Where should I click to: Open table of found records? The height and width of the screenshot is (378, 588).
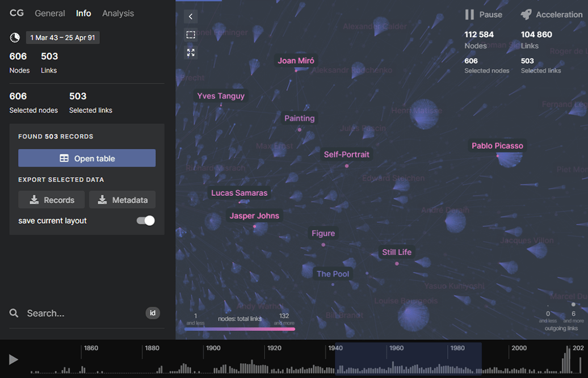[x=87, y=158]
